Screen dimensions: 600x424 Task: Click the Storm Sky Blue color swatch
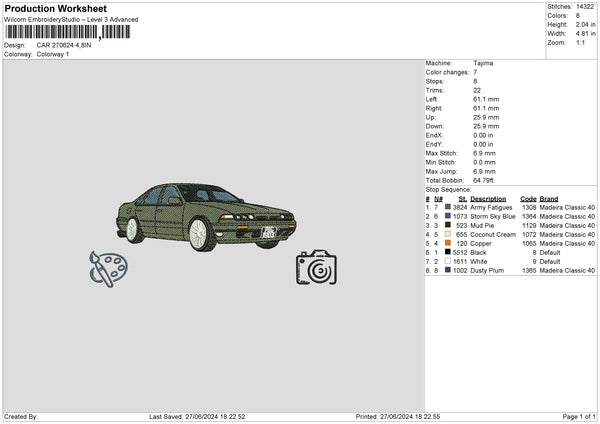coord(448,216)
